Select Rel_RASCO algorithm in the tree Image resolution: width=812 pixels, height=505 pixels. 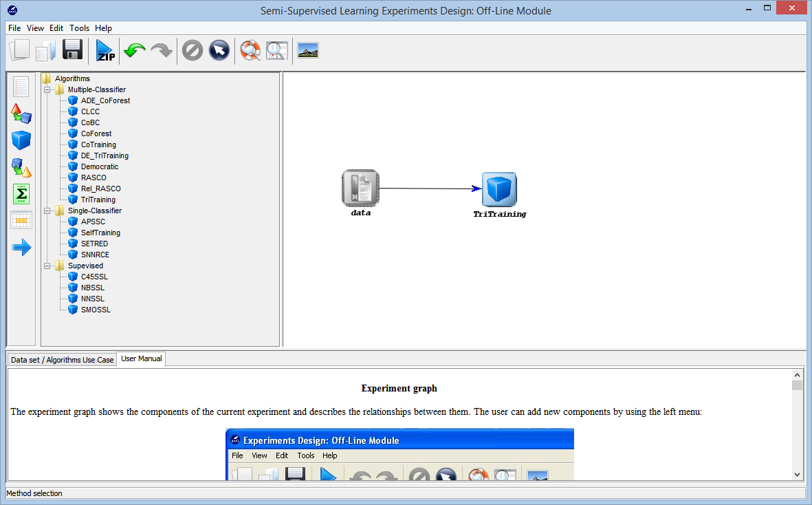[x=100, y=189]
